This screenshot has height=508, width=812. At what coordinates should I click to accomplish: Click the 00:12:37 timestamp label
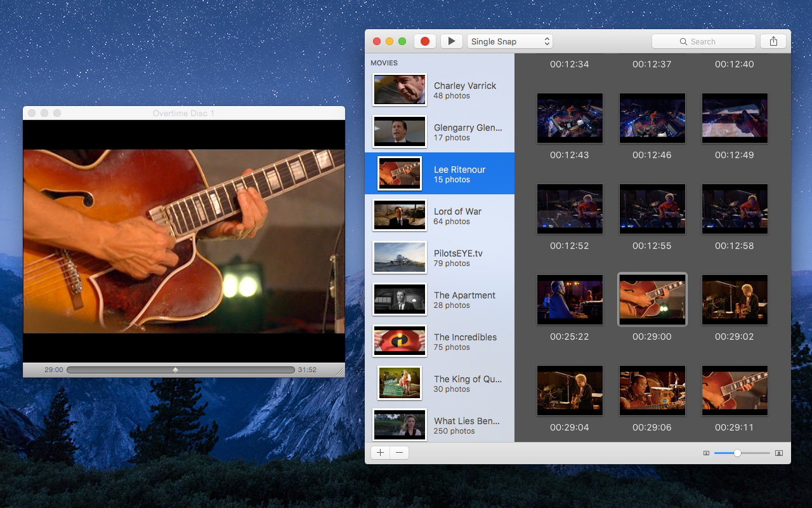point(652,64)
